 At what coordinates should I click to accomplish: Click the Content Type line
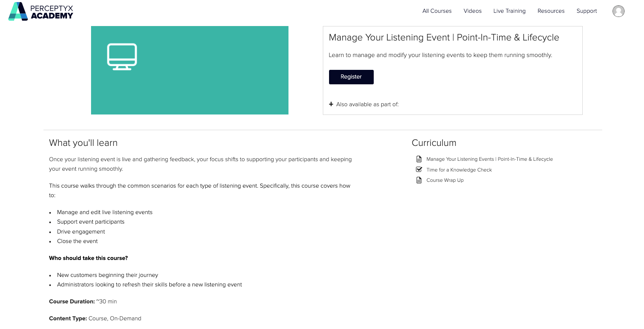pos(95,319)
